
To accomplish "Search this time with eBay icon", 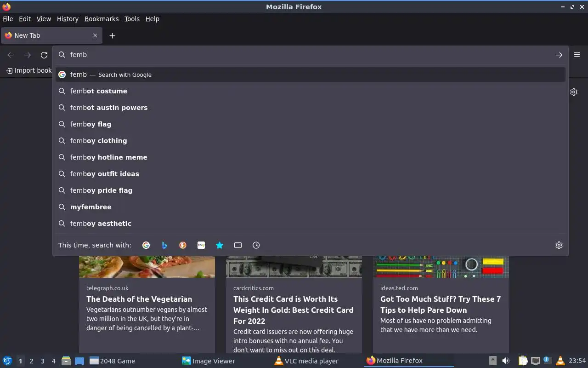I will click(x=201, y=245).
